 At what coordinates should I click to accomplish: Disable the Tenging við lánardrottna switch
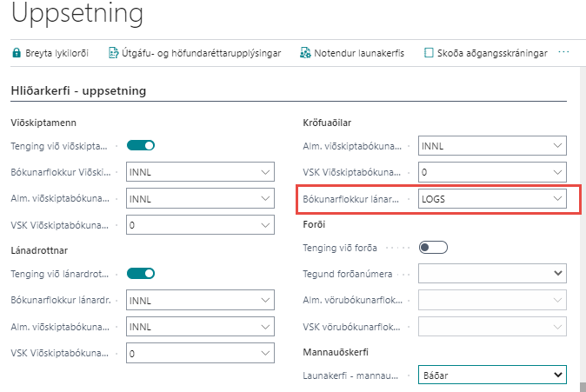point(141,274)
